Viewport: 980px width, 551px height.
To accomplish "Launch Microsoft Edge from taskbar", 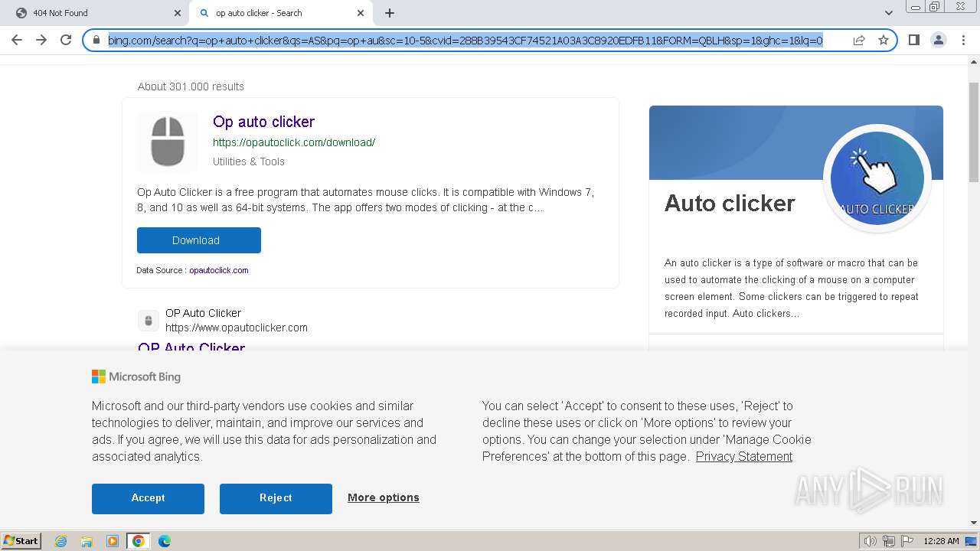I will click(165, 541).
